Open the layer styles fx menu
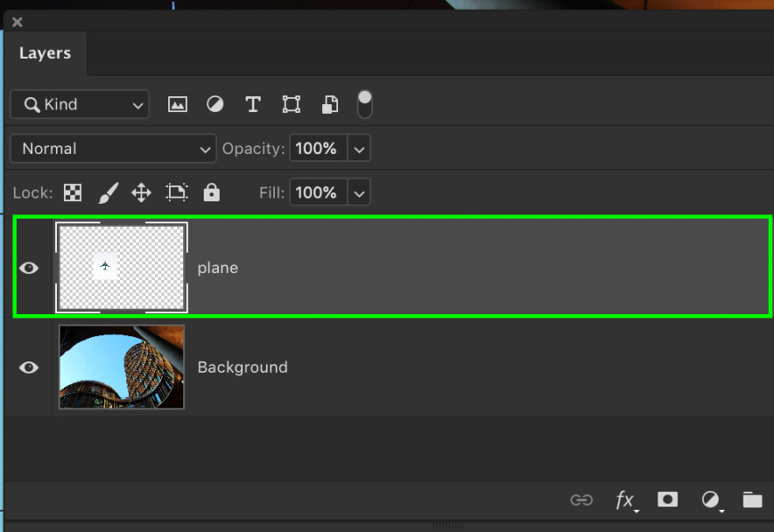774x532 pixels. point(625,500)
